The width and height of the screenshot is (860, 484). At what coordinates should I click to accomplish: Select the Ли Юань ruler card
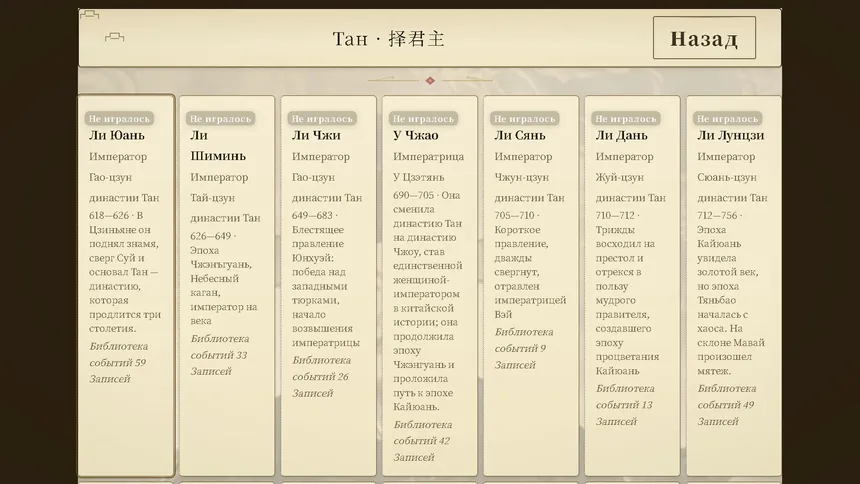click(127, 285)
